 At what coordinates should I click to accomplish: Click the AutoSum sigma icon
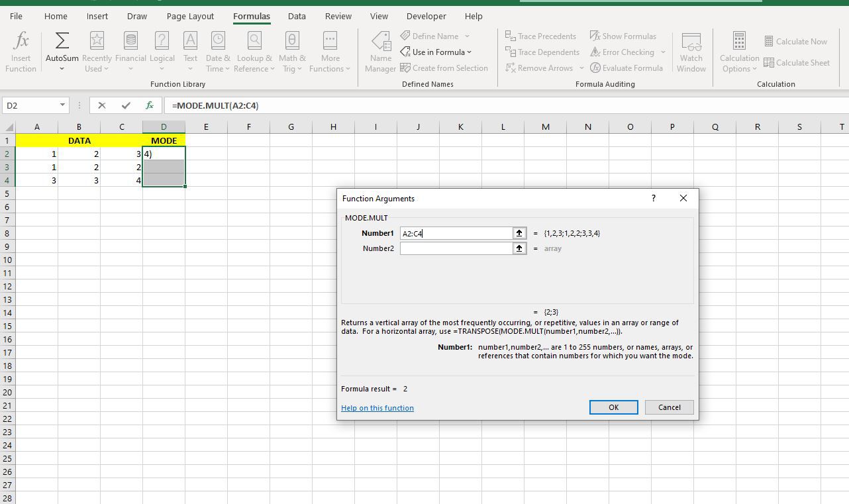pos(62,41)
